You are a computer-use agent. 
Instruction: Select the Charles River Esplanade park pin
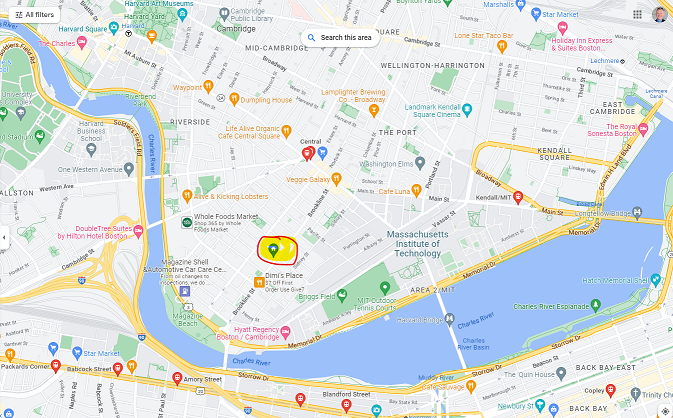(x=595, y=305)
